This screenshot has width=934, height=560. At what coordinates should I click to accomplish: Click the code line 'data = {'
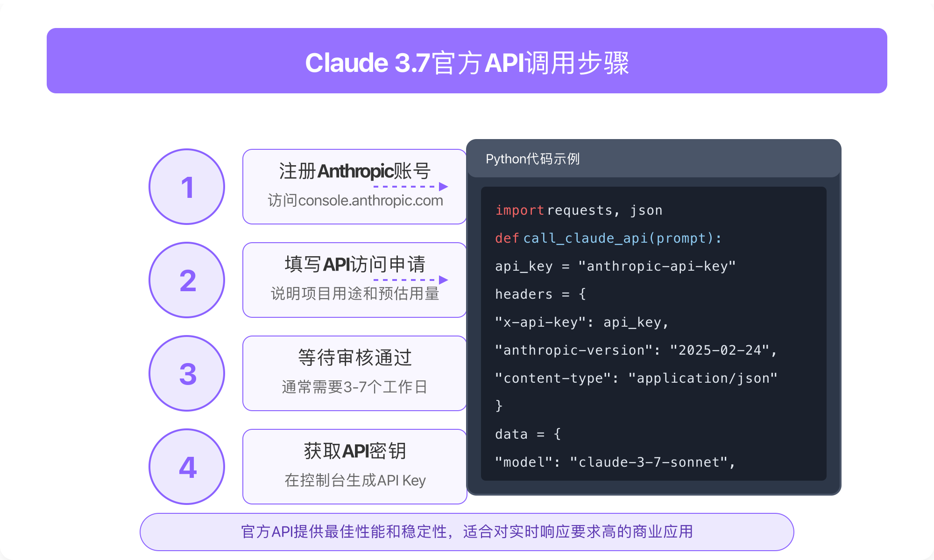[x=528, y=434]
